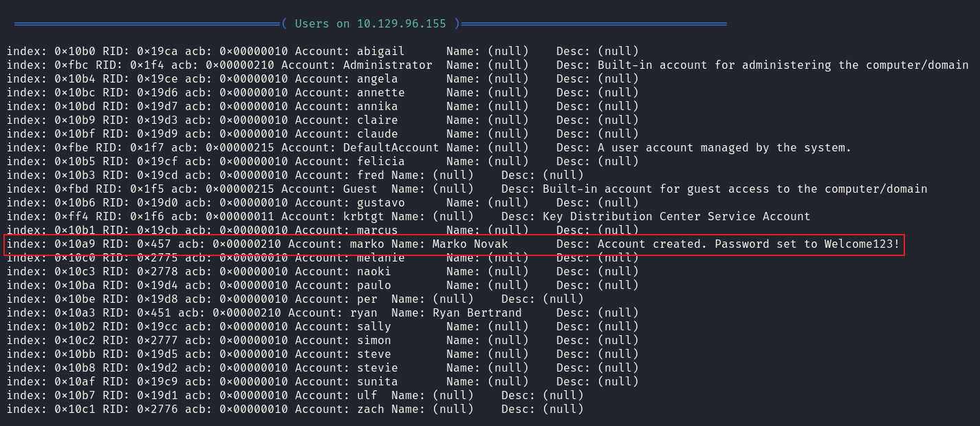This screenshot has width=980, height=426.
Task: Click the RID value 0x1f4
Action: [x=147, y=65]
